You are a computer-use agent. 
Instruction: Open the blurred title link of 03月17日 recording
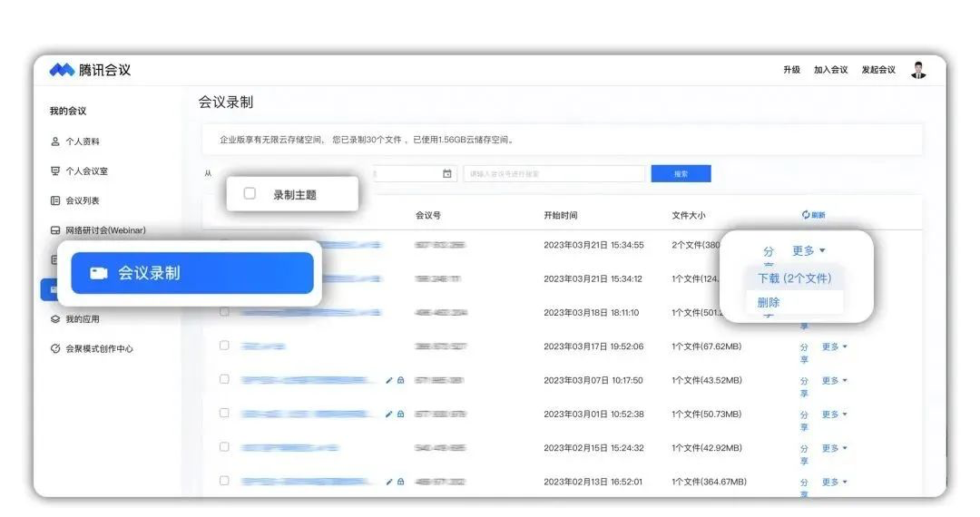[x=263, y=346]
